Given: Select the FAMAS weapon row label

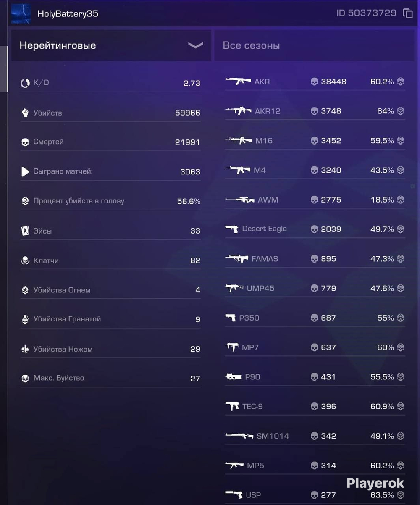Looking at the screenshot, I should point(265,259).
